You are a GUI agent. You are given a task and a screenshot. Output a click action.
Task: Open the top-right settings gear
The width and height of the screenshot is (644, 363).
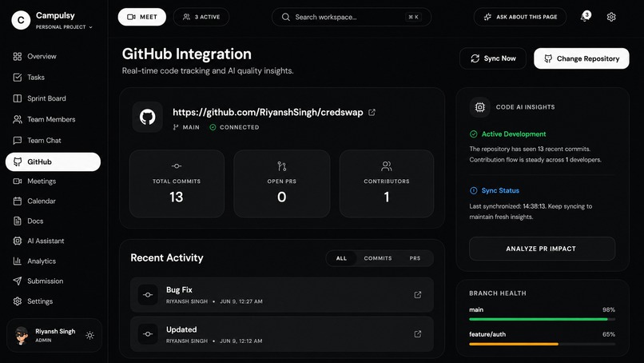pyautogui.click(x=611, y=17)
